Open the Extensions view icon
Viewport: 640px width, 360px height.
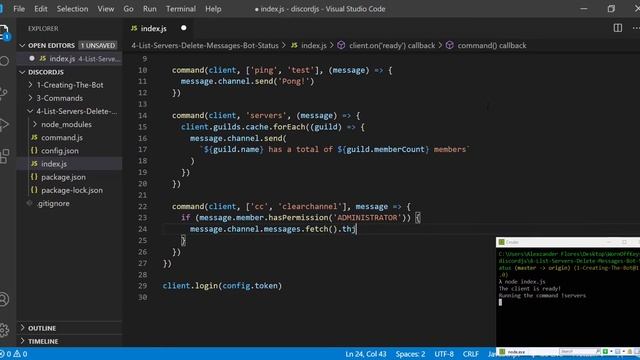(4, 156)
